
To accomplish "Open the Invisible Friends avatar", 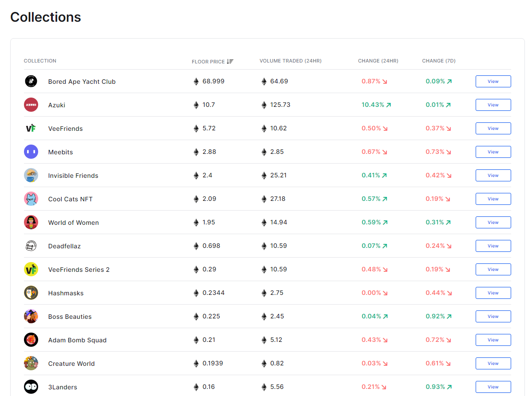I will pos(31,175).
